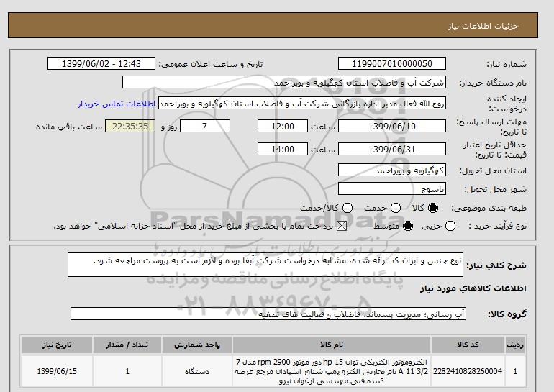Click the request creator field
The height and width of the screenshot is (392, 554).
[x=302, y=104]
